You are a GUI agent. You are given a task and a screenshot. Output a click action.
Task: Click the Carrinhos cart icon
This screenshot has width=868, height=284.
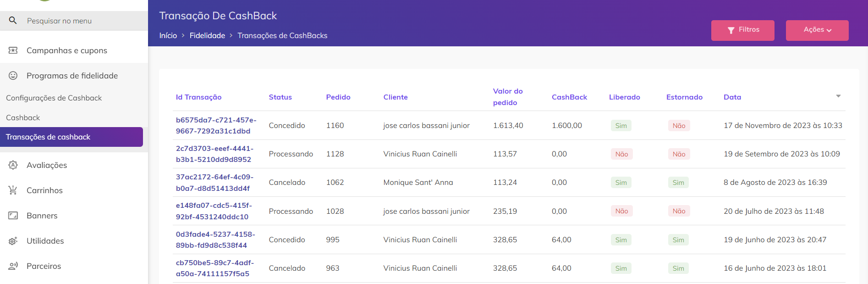[13, 190]
